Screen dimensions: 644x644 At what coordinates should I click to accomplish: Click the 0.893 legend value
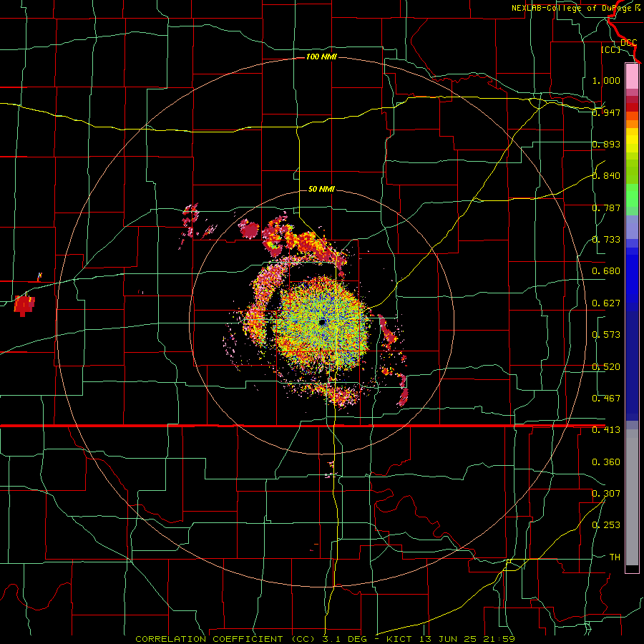(606, 144)
